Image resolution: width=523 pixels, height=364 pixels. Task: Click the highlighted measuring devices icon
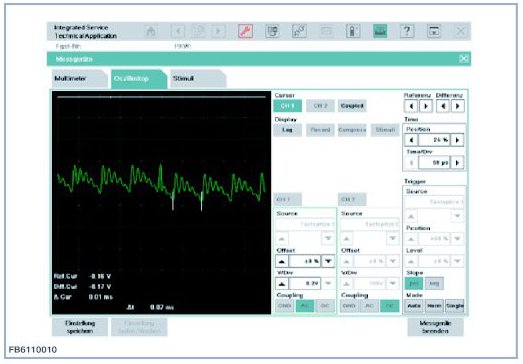click(380, 31)
